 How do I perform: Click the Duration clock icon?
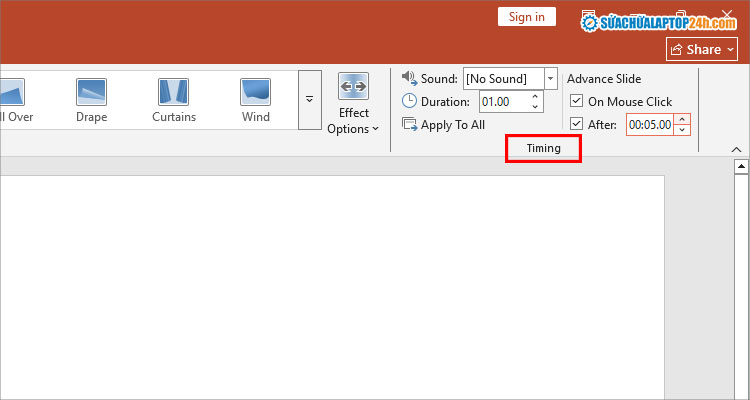[409, 101]
